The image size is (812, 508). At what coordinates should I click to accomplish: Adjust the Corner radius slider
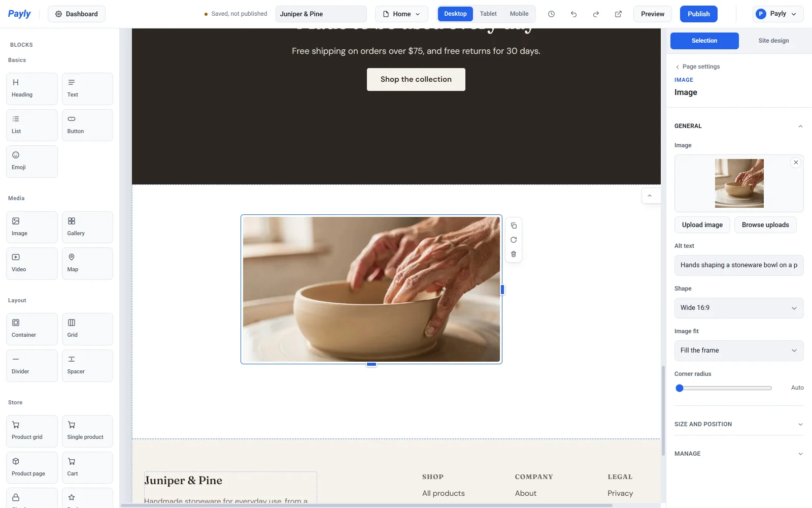[723, 388]
